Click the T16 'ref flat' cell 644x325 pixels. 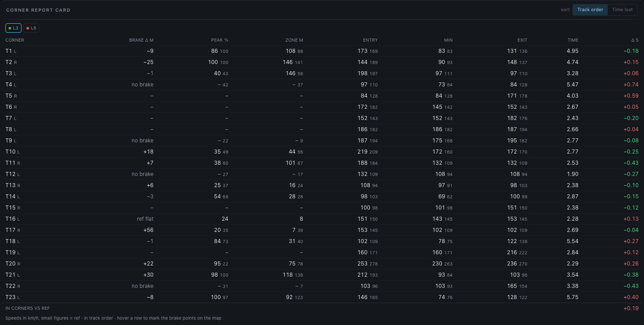tap(145, 219)
